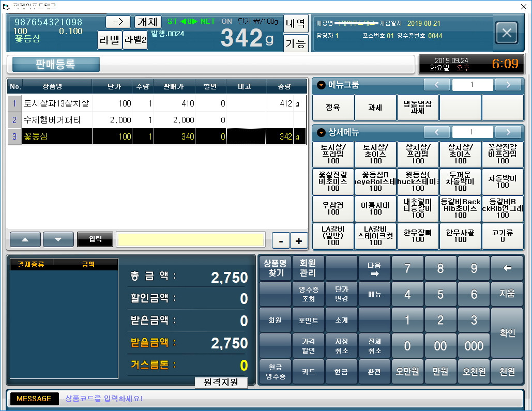
Task: Click 원격지원 for remote support
Action: click(x=221, y=383)
